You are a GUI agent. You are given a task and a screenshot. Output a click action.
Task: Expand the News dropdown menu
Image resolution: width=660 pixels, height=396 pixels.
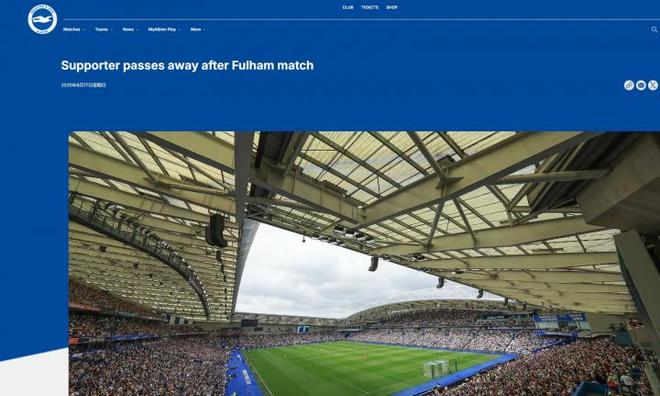[130, 29]
